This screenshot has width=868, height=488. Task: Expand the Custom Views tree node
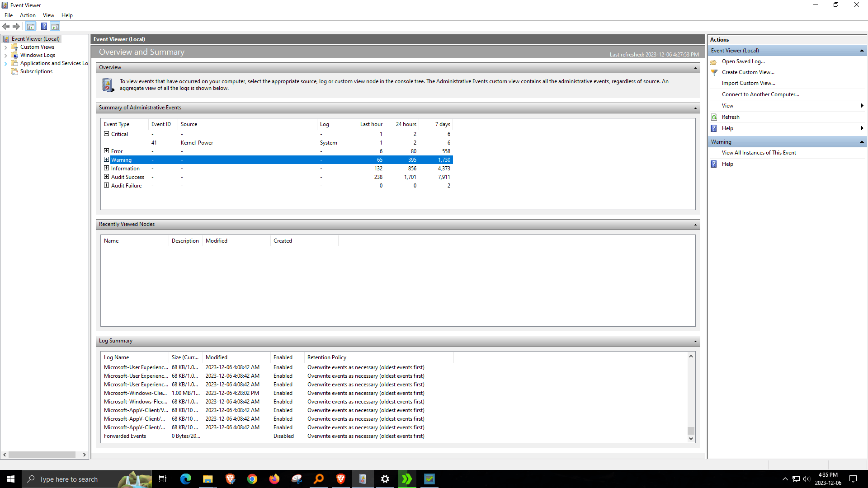[5, 47]
